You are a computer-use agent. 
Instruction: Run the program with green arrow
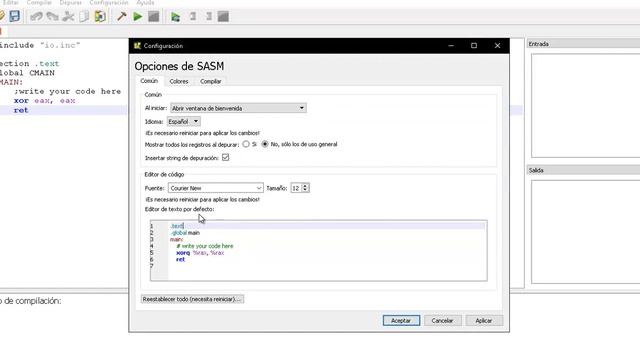pos(138,16)
